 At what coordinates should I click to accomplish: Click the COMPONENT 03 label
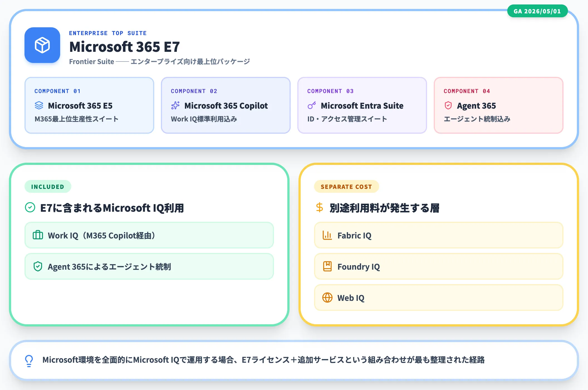(x=330, y=91)
